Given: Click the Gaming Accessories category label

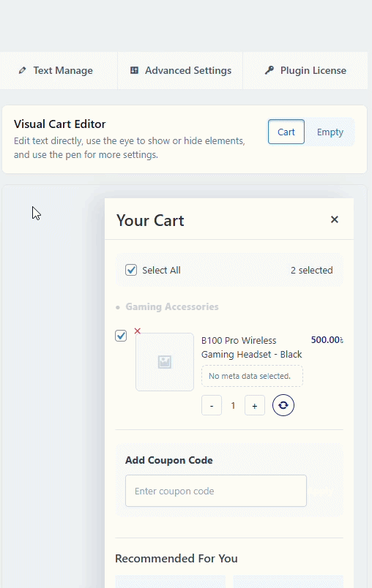Looking at the screenshot, I should (172, 306).
